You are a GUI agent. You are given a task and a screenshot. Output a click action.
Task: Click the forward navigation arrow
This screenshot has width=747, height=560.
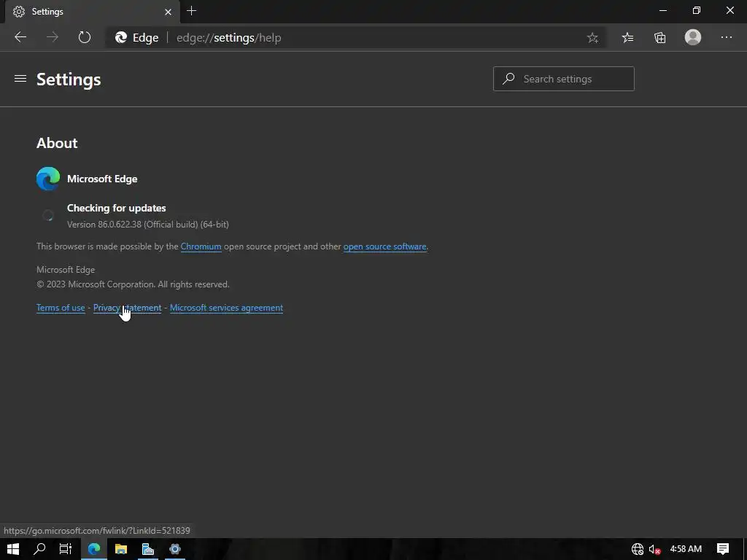tap(53, 37)
